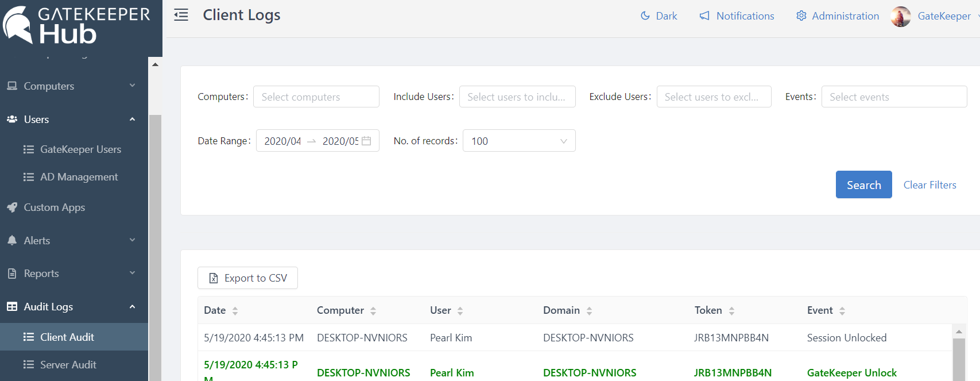
Task: Click the Clear Filters link
Action: (929, 185)
